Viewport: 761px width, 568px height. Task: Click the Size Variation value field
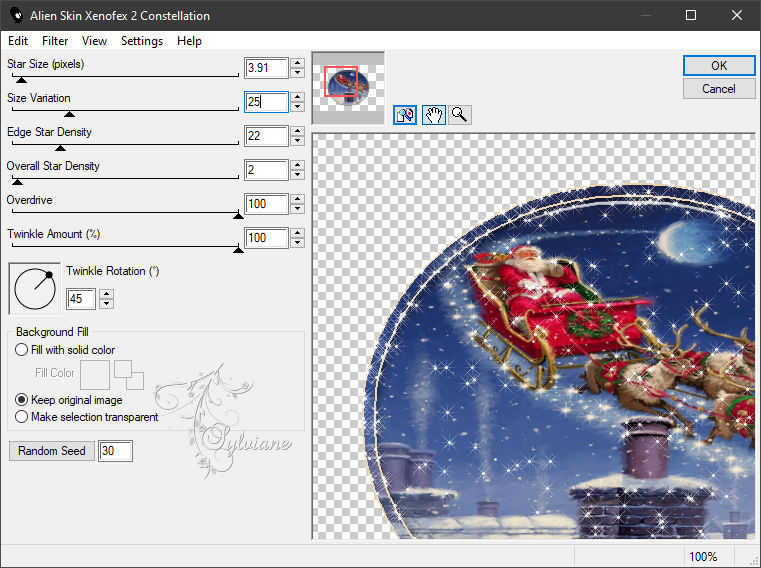coord(266,102)
